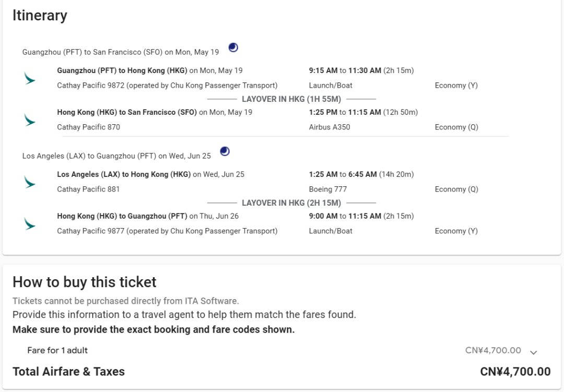Click the Airbus A350 aircraft text
The image size is (564, 392).
pos(330,127)
